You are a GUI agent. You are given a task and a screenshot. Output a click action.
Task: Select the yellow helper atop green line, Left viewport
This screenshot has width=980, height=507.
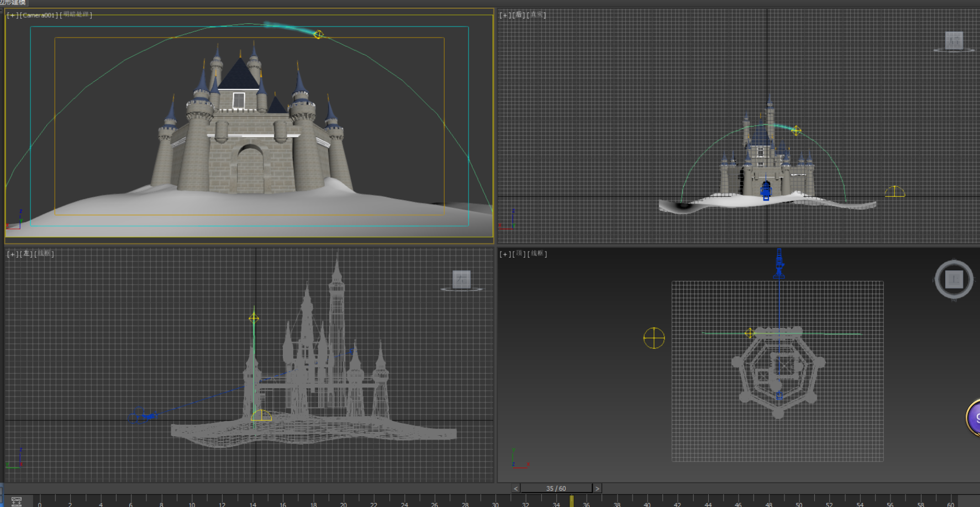pyautogui.click(x=254, y=318)
